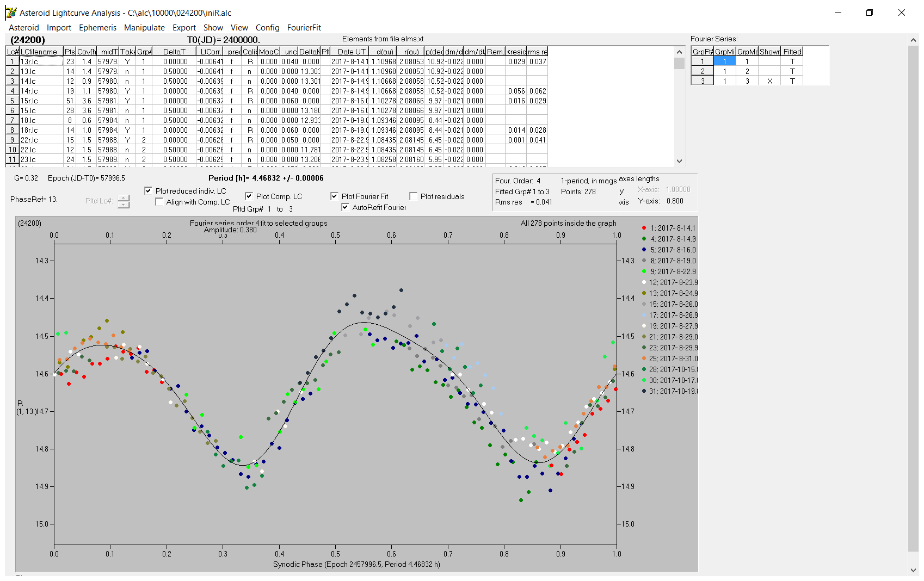The image size is (924, 581).
Task: Click the Pts column header
Action: [x=70, y=52]
